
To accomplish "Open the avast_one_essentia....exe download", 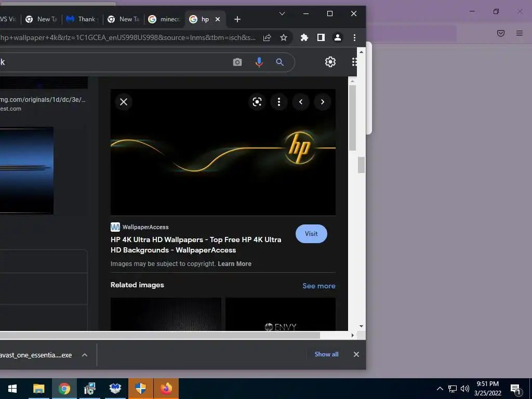I will pos(36,355).
